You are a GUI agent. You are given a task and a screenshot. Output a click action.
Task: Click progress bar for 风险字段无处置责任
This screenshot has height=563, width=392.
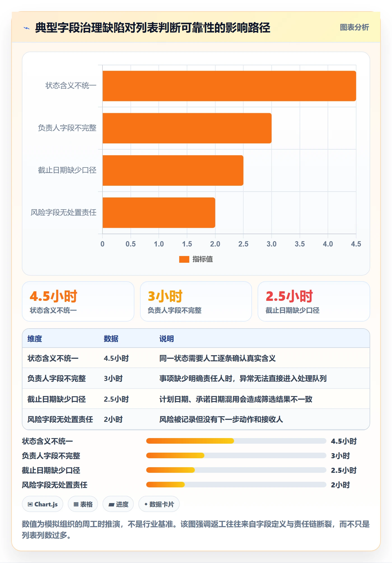pos(236,485)
